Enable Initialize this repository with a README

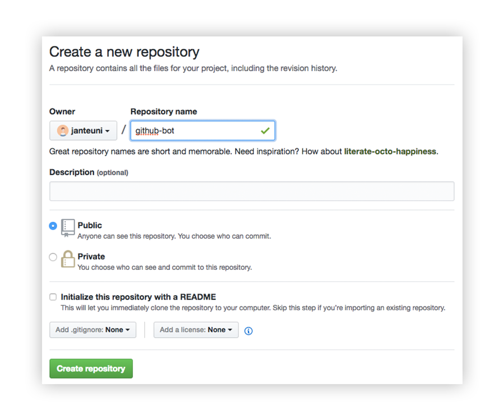point(53,297)
